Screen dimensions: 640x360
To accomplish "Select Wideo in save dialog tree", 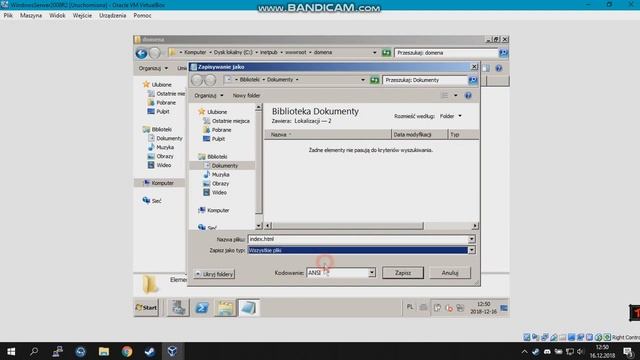I will click(215, 192).
